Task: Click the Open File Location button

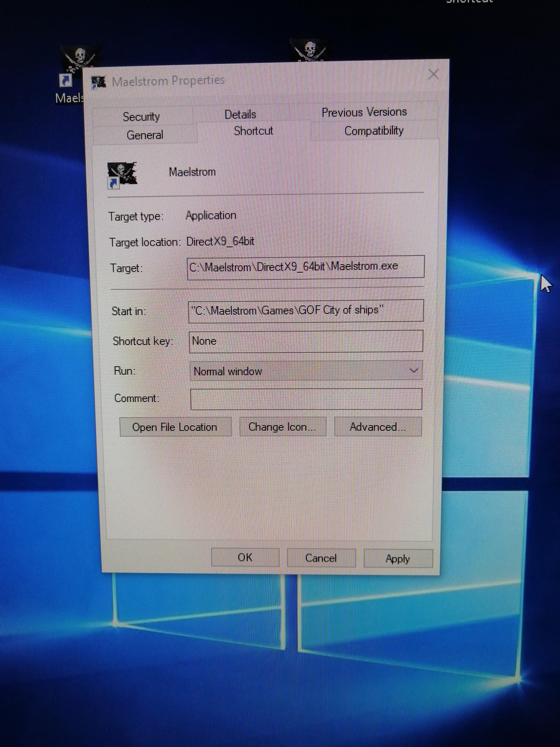Action: [x=175, y=427]
